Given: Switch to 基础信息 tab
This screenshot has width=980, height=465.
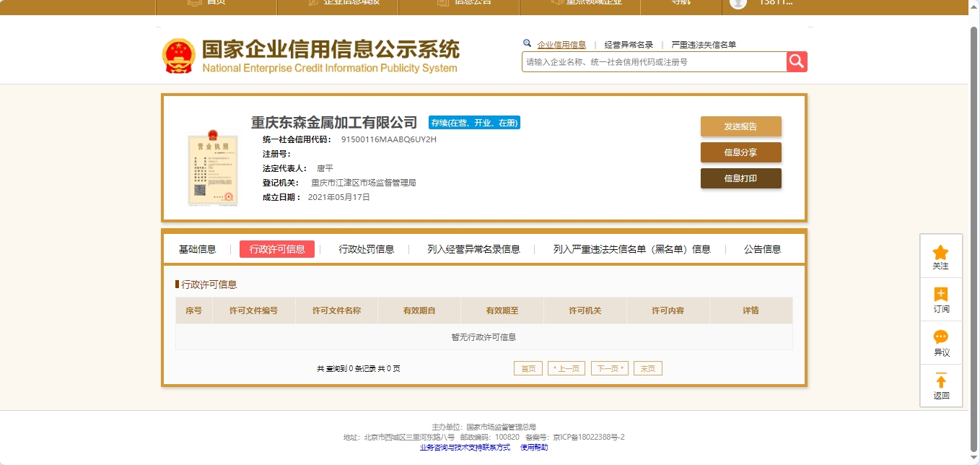Looking at the screenshot, I should point(197,249).
